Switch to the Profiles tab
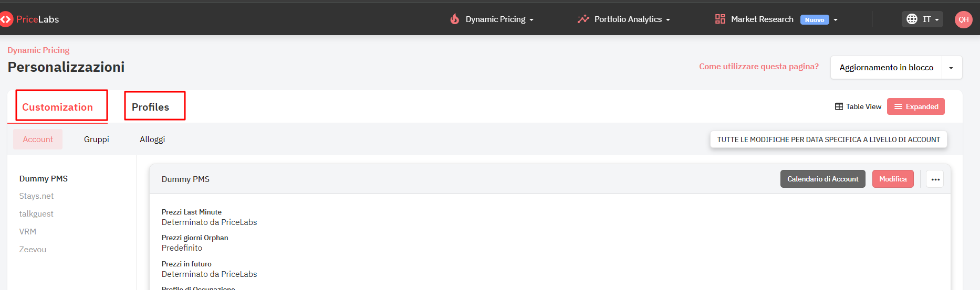This screenshot has width=980, height=290. [x=151, y=107]
